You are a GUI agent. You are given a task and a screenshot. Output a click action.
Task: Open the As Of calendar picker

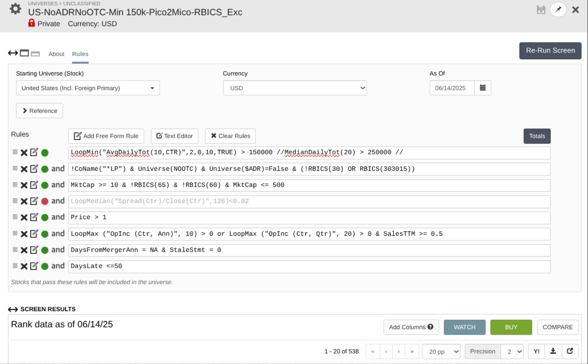click(483, 88)
